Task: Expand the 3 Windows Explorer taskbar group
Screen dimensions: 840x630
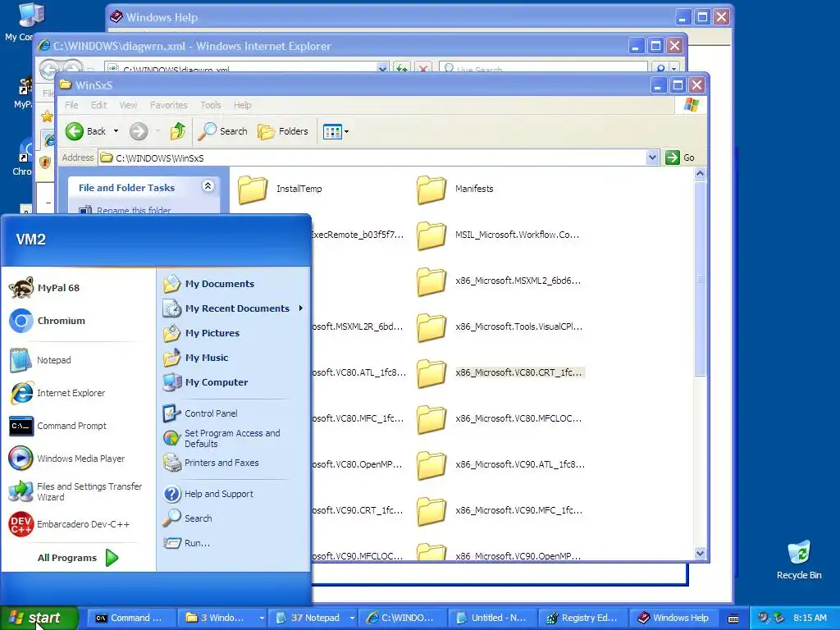Action: (x=262, y=618)
